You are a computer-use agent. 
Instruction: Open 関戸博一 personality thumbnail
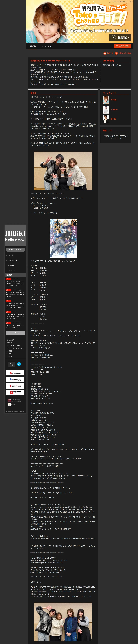point(106,119)
